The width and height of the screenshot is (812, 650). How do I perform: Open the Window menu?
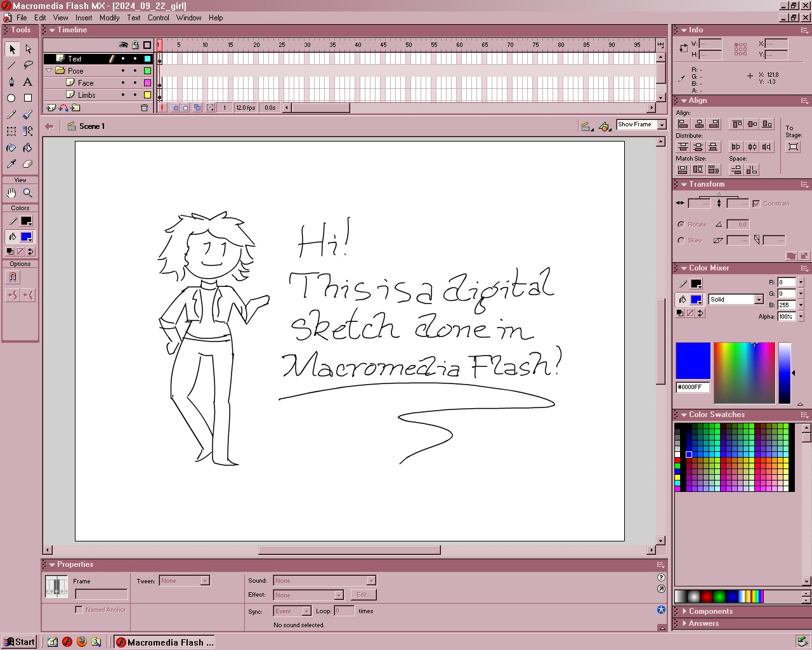(189, 18)
